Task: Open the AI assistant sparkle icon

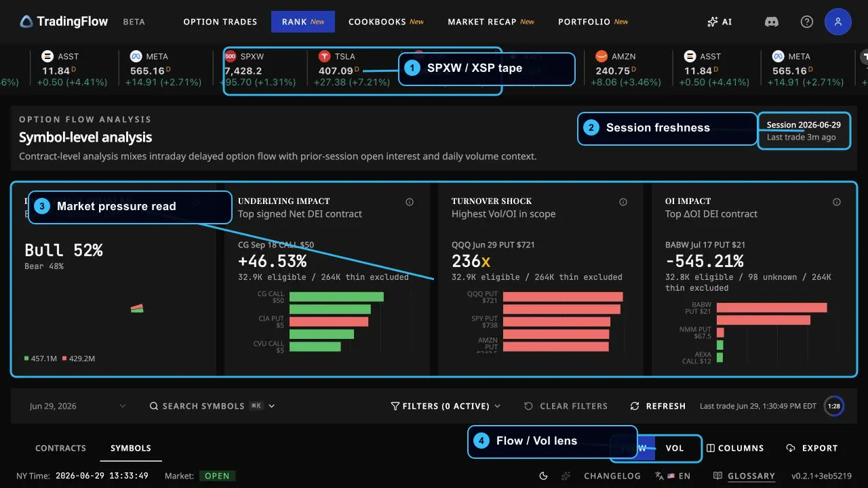Action: coord(712,22)
